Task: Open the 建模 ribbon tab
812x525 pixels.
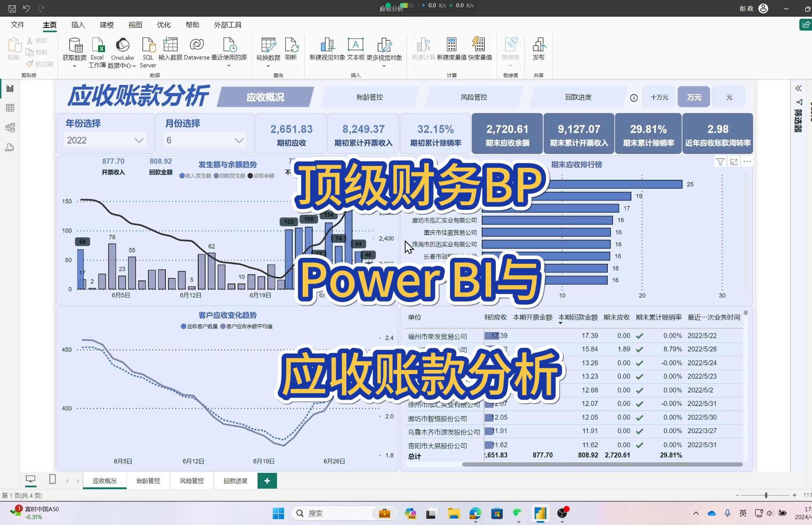Action: pyautogui.click(x=106, y=25)
